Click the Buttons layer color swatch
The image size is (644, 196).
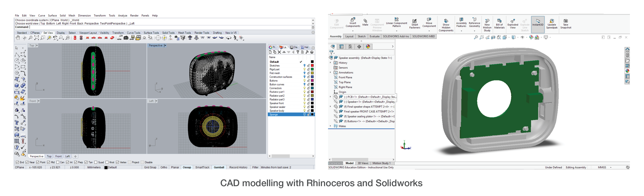312,81
